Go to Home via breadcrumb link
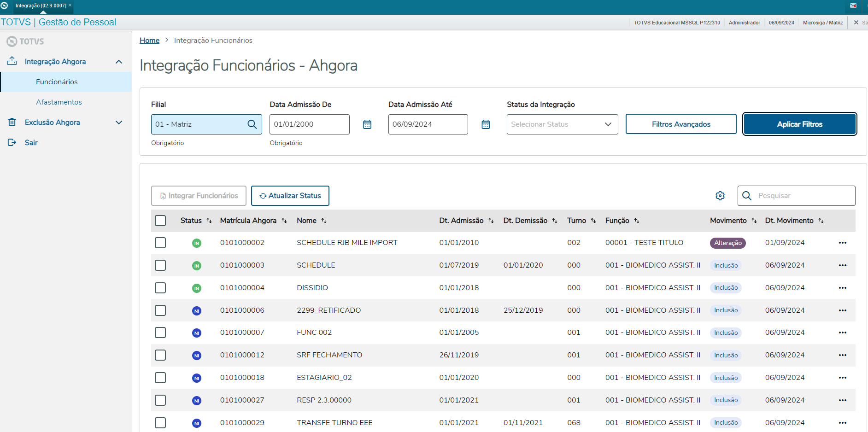Screen dimensions: 868x432 149,41
